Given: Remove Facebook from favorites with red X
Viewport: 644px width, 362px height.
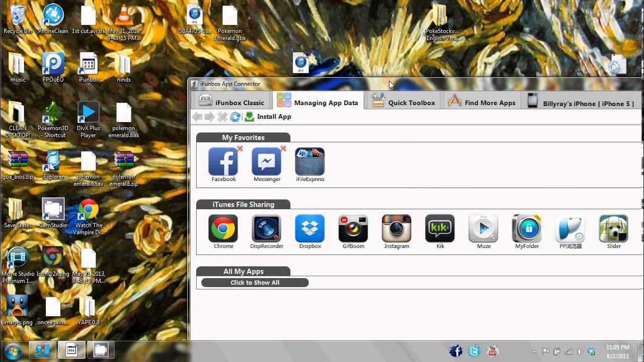Looking at the screenshot, I should click(240, 149).
